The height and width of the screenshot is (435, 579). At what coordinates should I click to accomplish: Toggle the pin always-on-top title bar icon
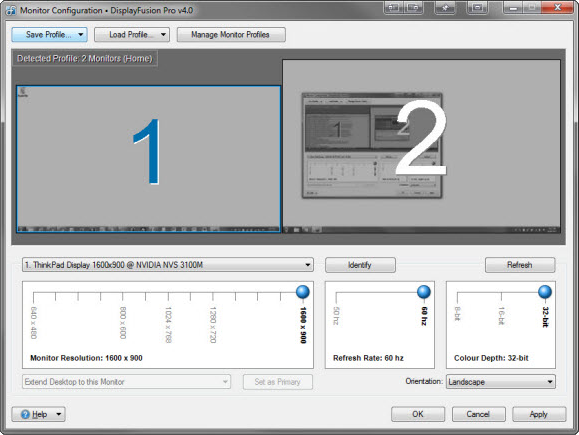445,7
